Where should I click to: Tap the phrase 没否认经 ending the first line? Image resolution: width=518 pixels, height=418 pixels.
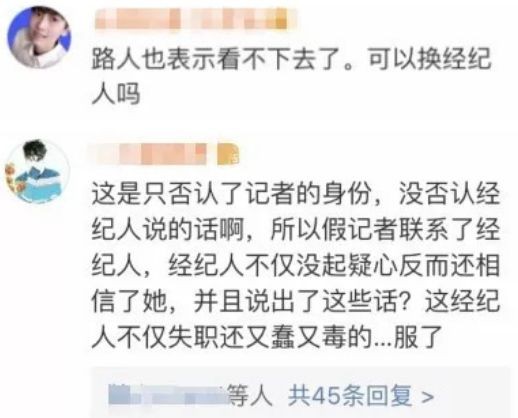pyautogui.click(x=450, y=194)
